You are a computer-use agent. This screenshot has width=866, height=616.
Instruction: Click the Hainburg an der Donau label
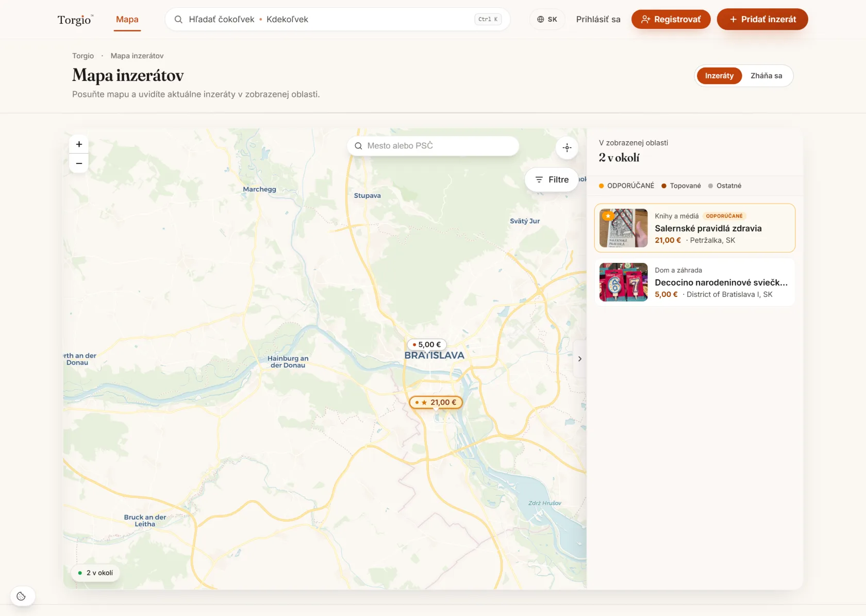pos(288,362)
